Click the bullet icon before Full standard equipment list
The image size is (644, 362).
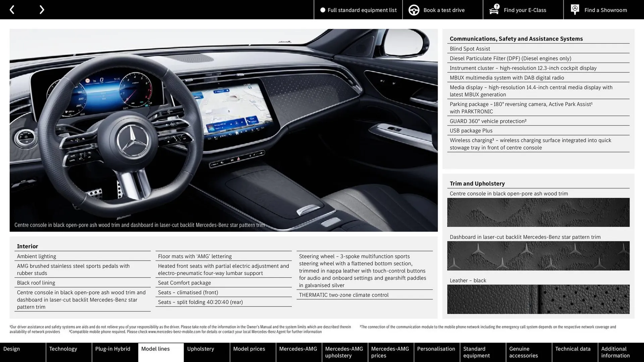point(323,10)
